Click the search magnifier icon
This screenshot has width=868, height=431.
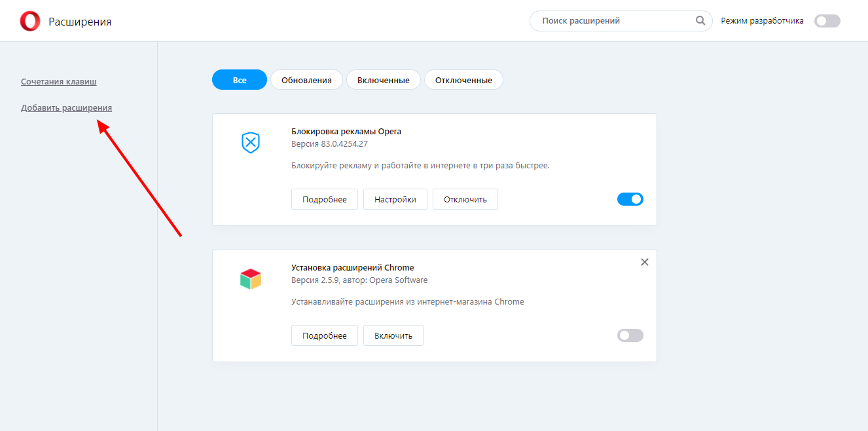click(x=700, y=21)
